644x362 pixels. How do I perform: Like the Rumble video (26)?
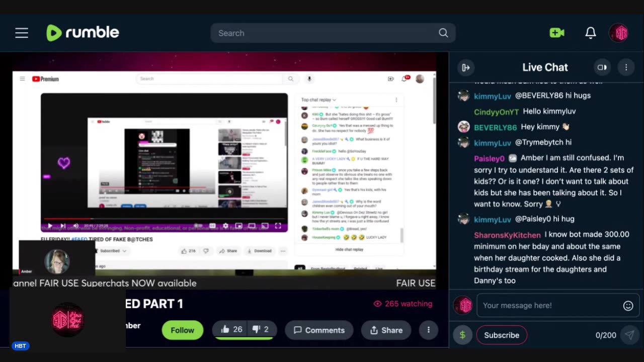[x=231, y=329]
